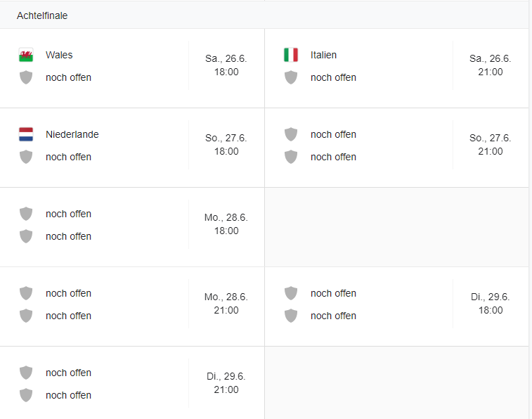Open the Niederlande team link
This screenshot has height=419, width=532.
pos(72,134)
